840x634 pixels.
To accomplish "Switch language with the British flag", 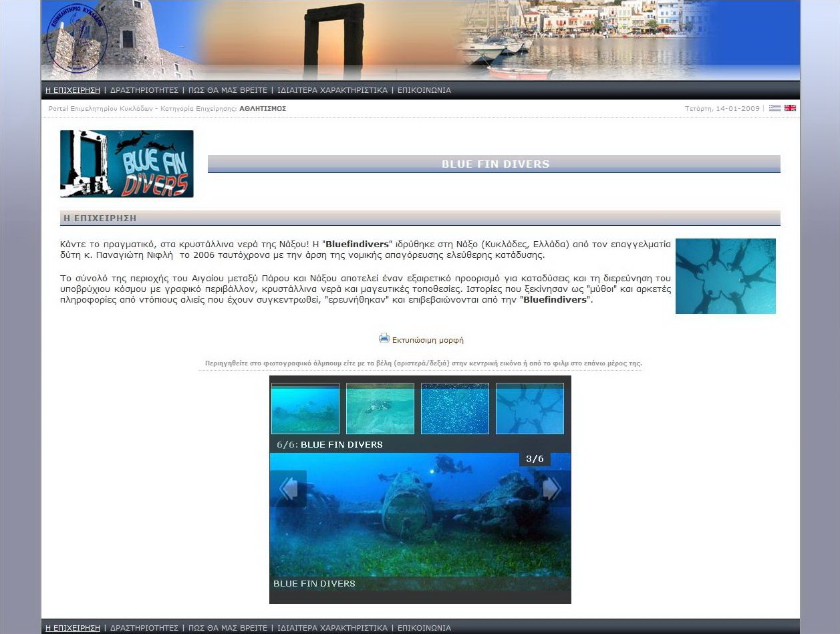I will (790, 108).
